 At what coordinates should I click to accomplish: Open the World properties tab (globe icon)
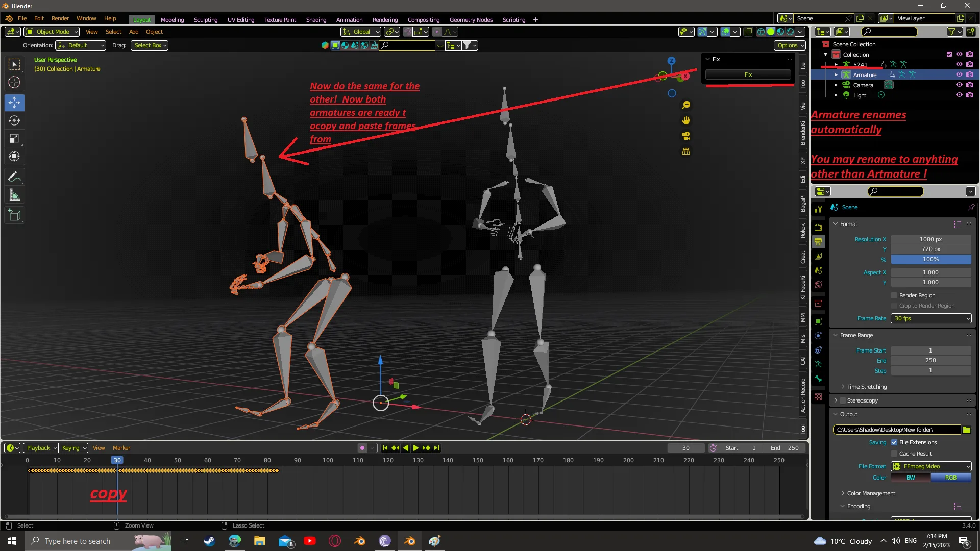819,285
